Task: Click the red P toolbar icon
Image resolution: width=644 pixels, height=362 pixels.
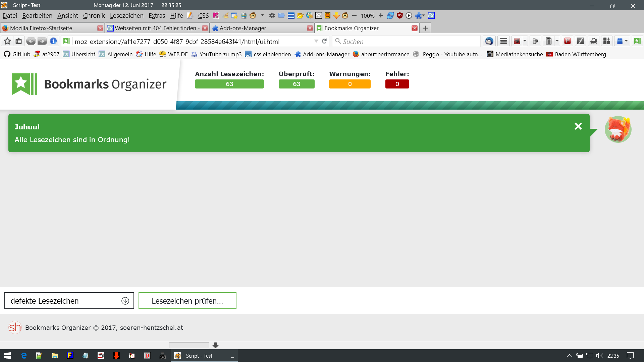Action: (568, 41)
